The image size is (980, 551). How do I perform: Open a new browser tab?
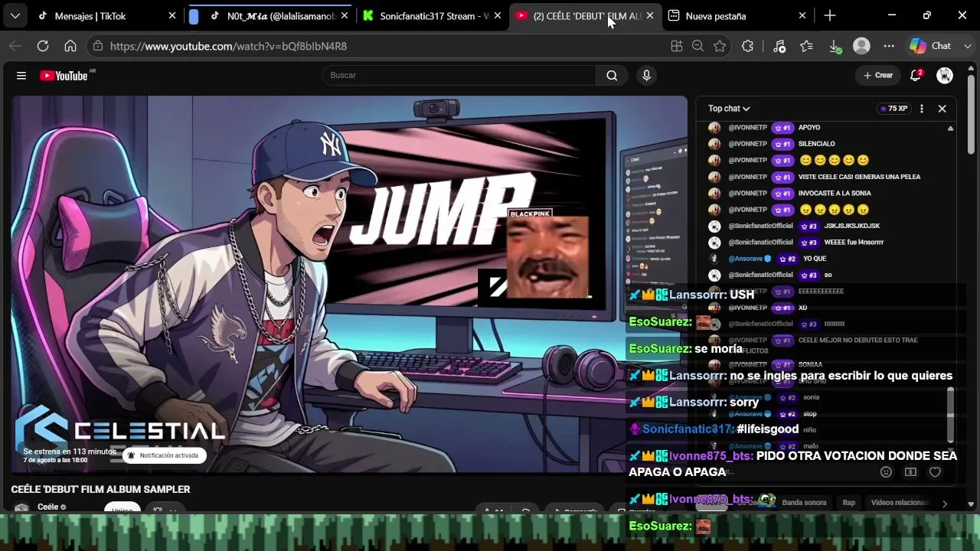click(830, 15)
